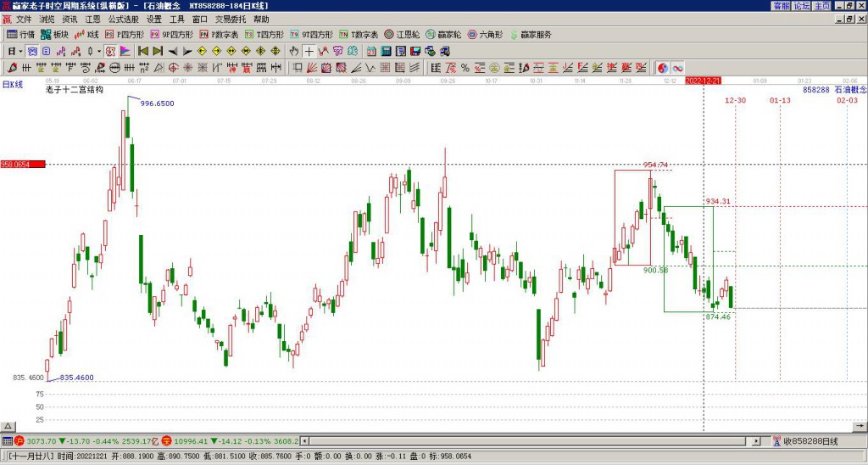Open the 六角形 hexagon tool

coord(486,34)
